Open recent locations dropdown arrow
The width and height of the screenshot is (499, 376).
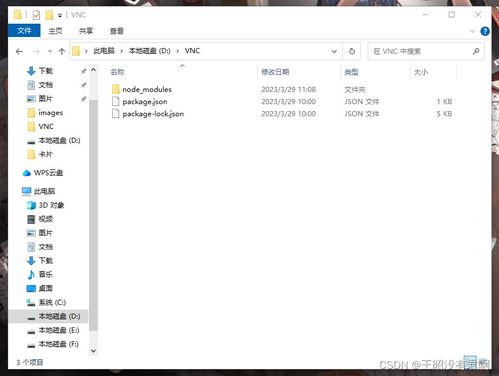coord(50,51)
